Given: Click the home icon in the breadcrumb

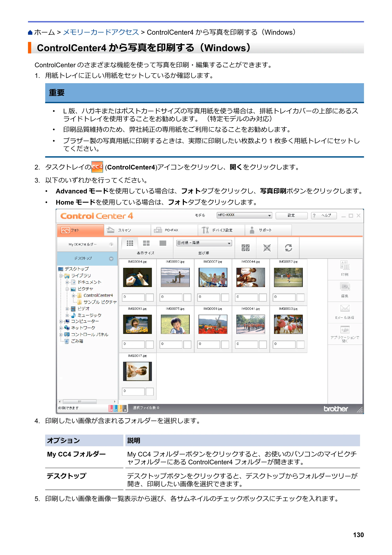Looking at the screenshot, I should [30, 32].
